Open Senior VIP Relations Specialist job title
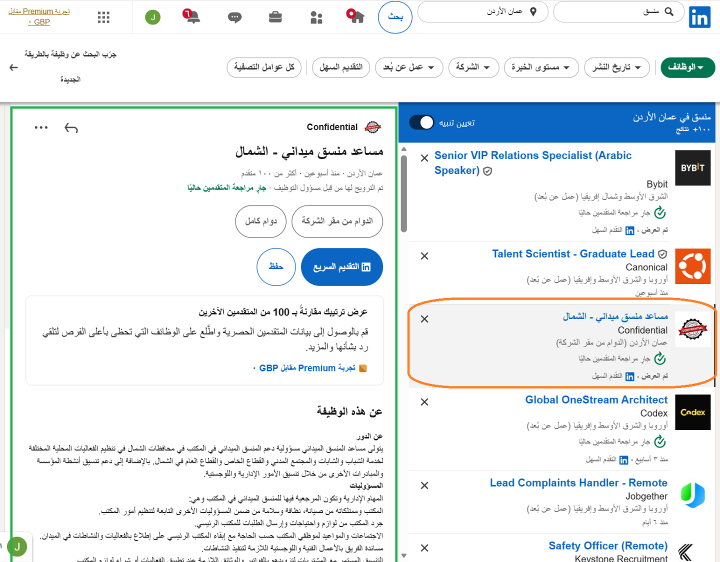720x562 pixels. click(533, 163)
